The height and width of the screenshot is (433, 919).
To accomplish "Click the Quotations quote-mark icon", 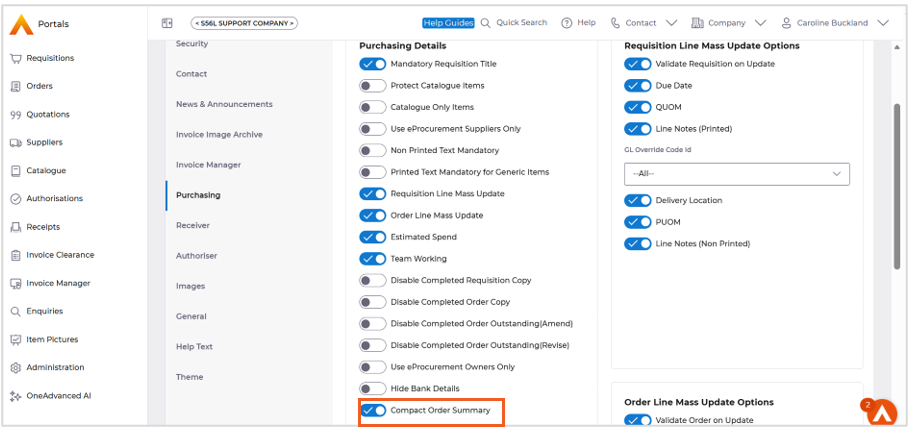I will pos(15,115).
